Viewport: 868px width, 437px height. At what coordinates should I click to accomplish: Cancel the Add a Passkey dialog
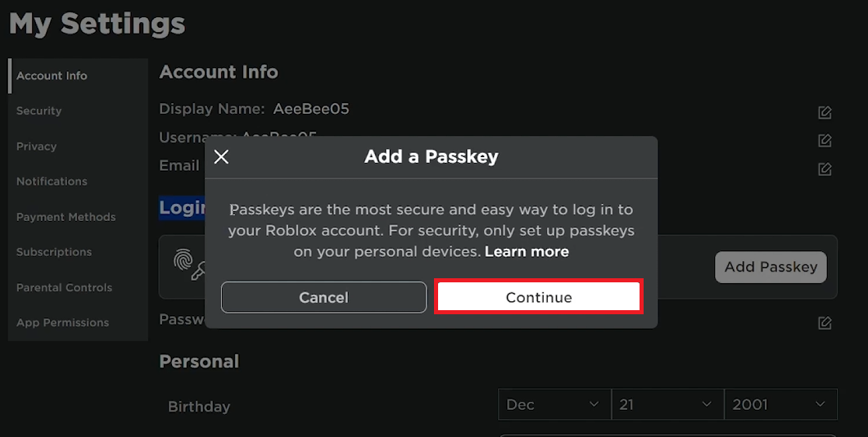click(x=323, y=297)
